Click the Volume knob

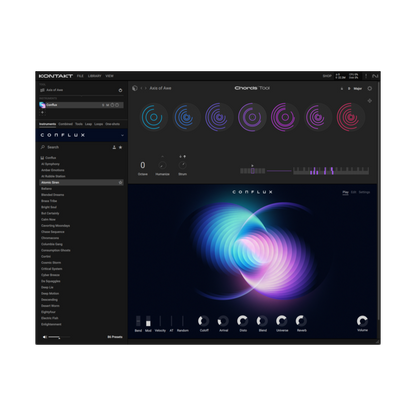point(362,321)
